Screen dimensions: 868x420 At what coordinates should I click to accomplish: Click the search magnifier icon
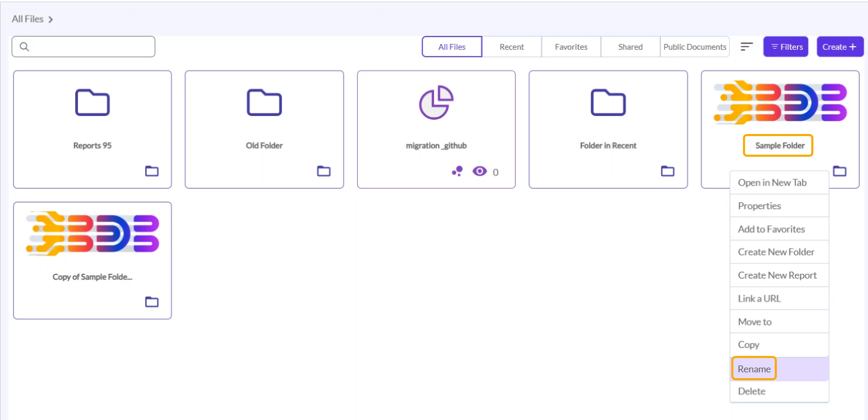(24, 47)
